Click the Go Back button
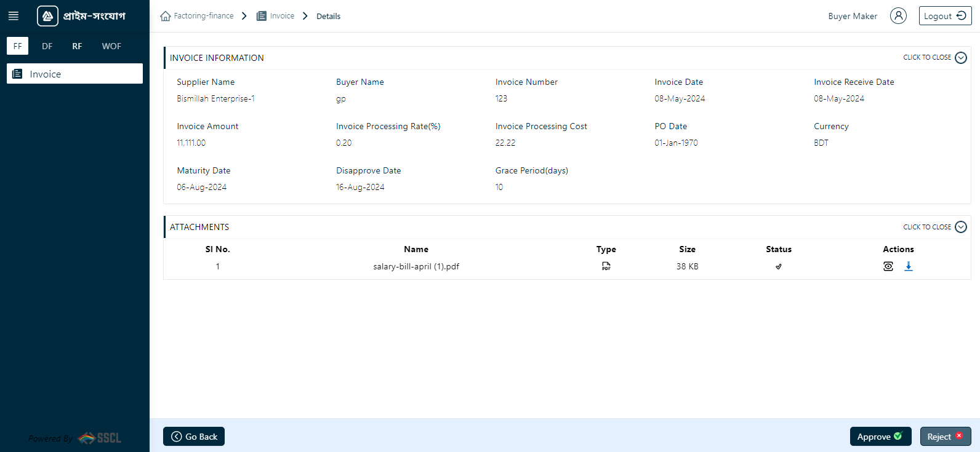 (x=194, y=437)
